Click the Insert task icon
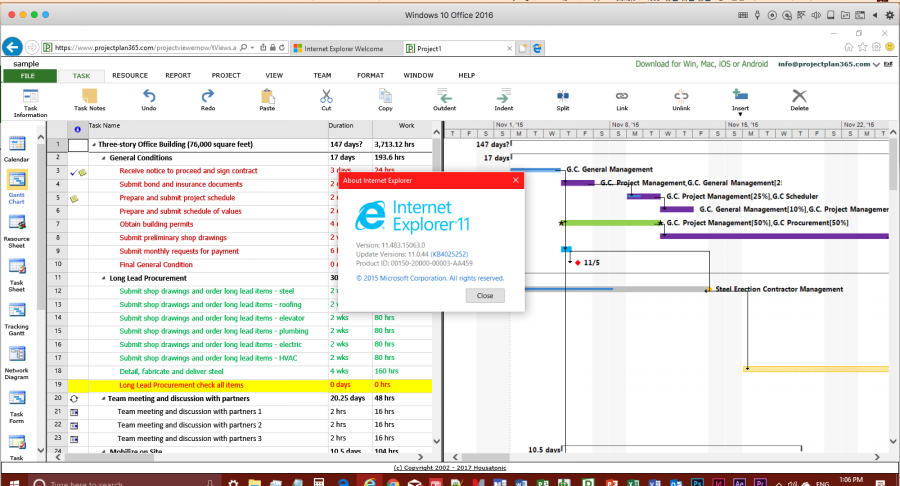 (740, 96)
